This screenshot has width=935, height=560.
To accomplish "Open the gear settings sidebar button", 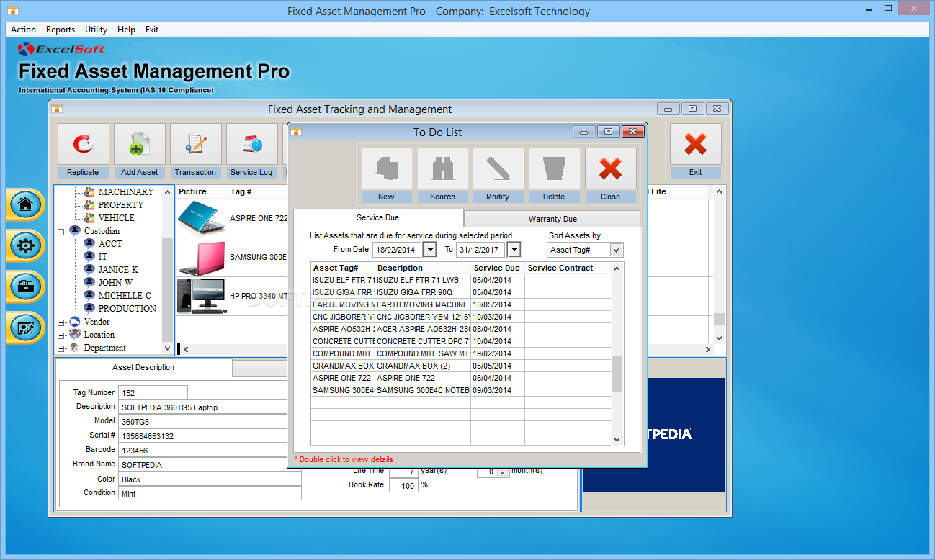I will pyautogui.click(x=25, y=245).
